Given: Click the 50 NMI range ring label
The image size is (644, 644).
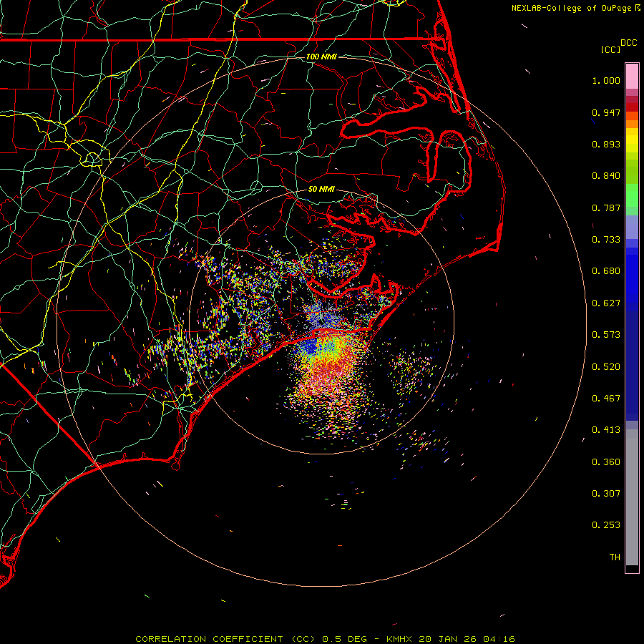Looking at the screenshot, I should pos(321,189).
